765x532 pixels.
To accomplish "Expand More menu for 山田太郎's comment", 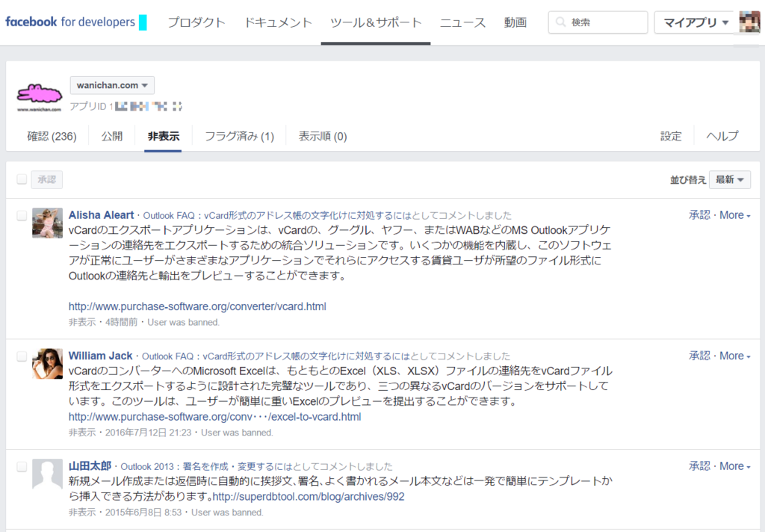I will click(x=735, y=466).
